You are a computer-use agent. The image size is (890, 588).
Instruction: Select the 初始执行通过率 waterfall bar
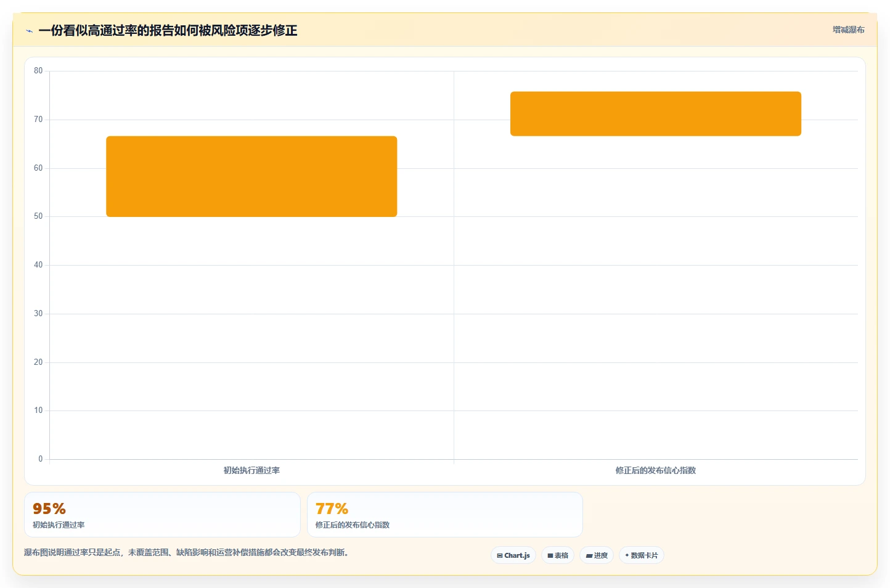pos(251,176)
